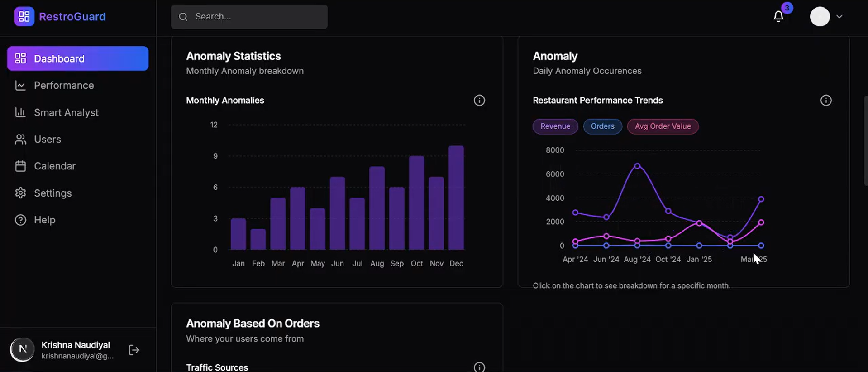
Task: Open the Help link
Action: 44,220
